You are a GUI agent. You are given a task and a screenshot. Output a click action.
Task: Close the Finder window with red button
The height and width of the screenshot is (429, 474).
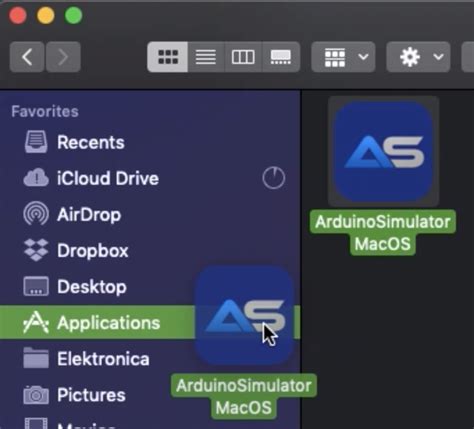click(18, 15)
